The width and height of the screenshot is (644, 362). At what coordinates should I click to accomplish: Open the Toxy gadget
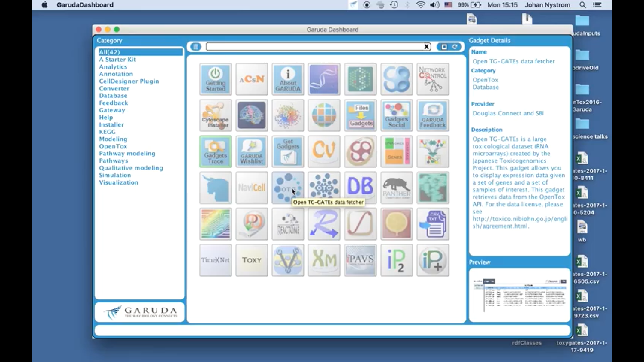[252, 260]
